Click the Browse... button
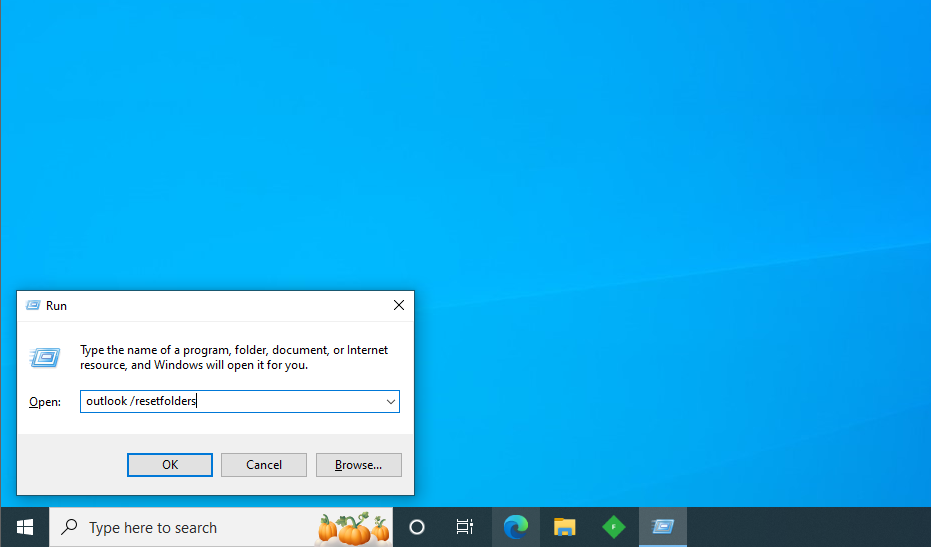The height and width of the screenshot is (547, 931). tap(358, 465)
